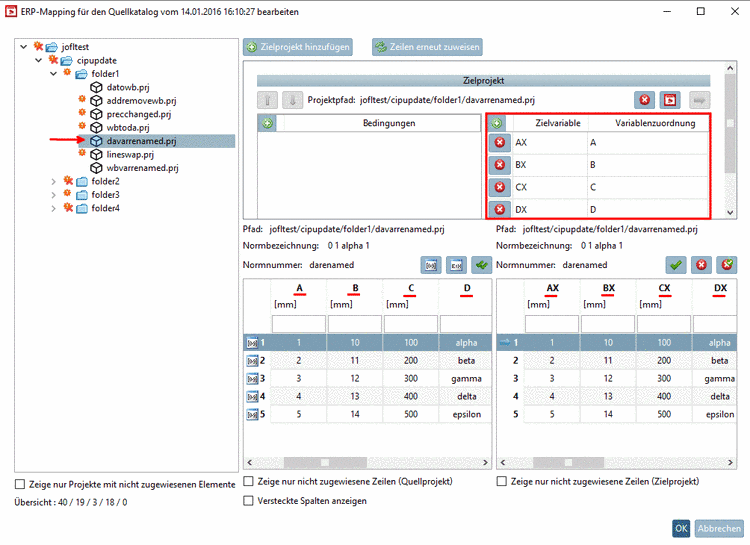Image resolution: width=750 pixels, height=545 pixels.
Task: Select datowb.prj in the tree
Action: point(128,87)
